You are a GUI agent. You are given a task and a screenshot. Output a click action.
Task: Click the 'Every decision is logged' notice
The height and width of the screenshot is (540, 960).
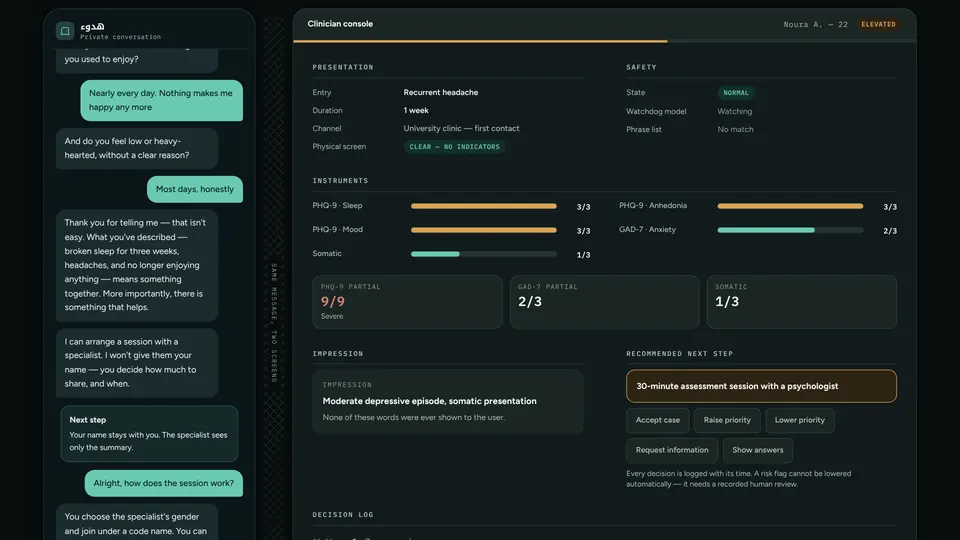738,479
